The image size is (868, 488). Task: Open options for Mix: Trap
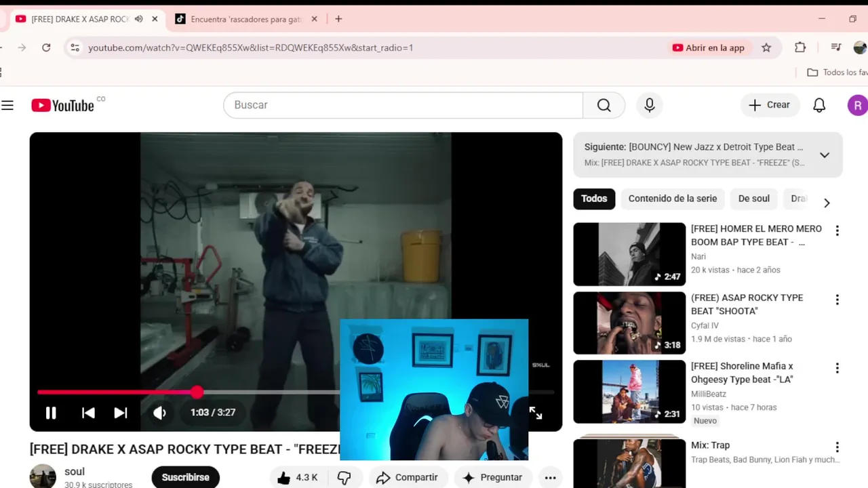(837, 447)
